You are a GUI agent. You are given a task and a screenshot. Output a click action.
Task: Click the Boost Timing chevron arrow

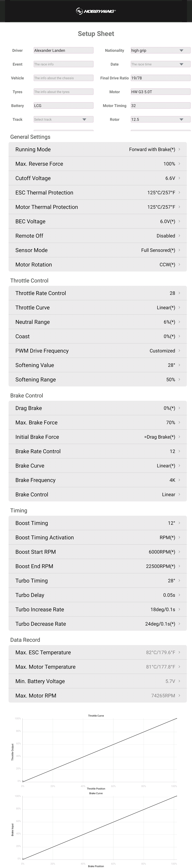[x=179, y=523]
